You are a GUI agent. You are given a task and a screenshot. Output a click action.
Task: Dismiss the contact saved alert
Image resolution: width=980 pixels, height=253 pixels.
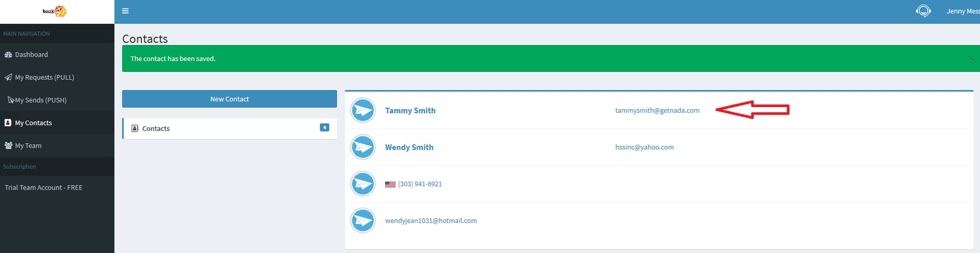[970, 58]
